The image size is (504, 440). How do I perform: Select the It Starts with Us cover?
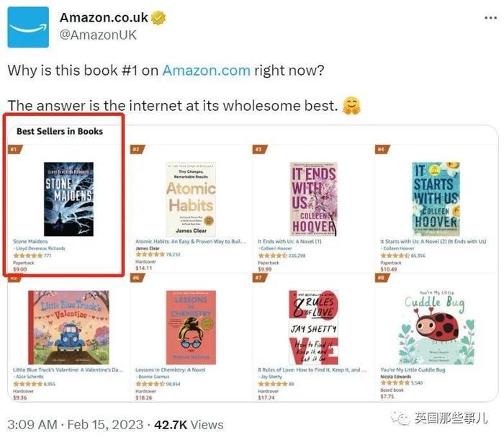(x=436, y=199)
